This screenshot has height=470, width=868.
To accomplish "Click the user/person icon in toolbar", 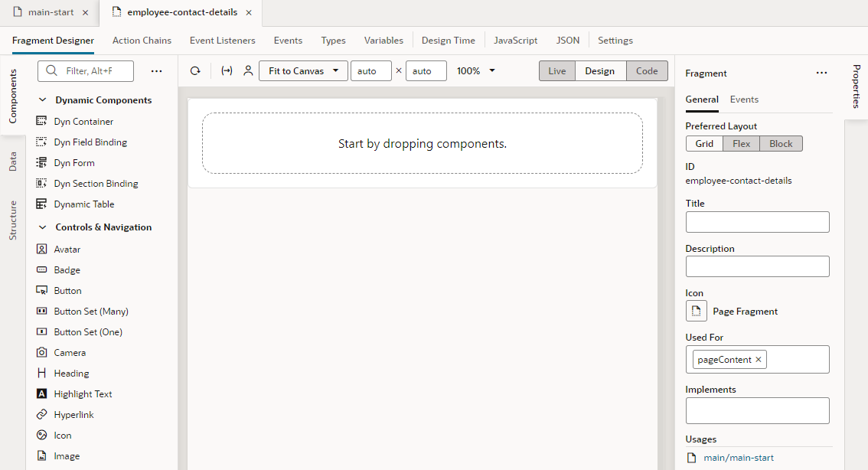I will click(248, 71).
